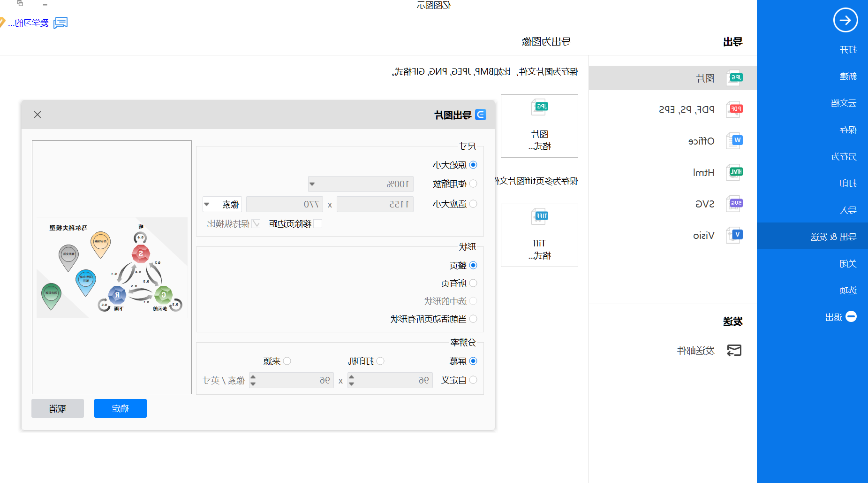
Task: Select the PDF file type icon
Action: tap(735, 109)
